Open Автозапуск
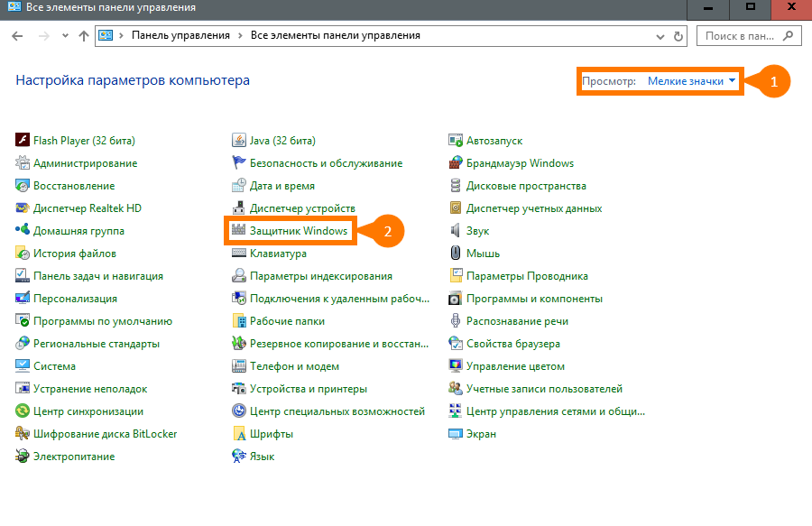The height and width of the screenshot is (526, 812). (x=494, y=141)
